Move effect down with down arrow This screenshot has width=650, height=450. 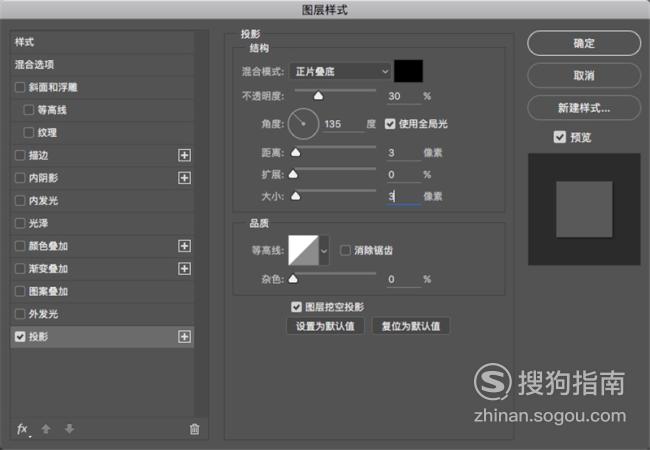pyautogui.click(x=69, y=429)
